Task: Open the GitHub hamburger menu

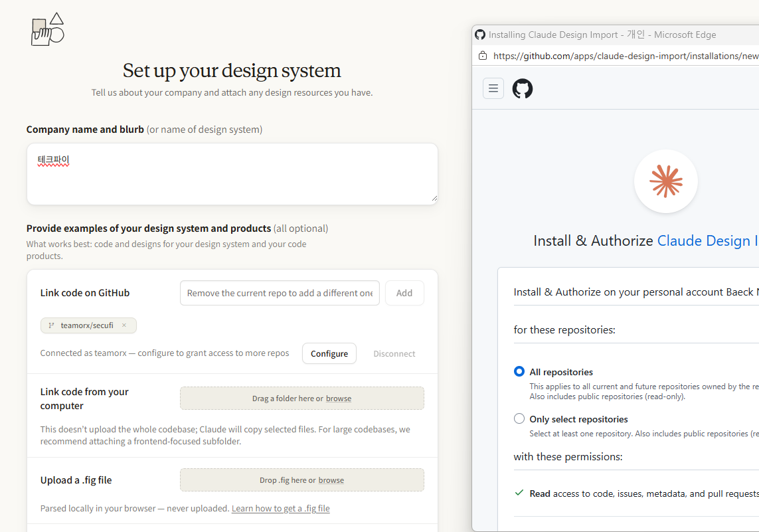Action: pyautogui.click(x=493, y=88)
